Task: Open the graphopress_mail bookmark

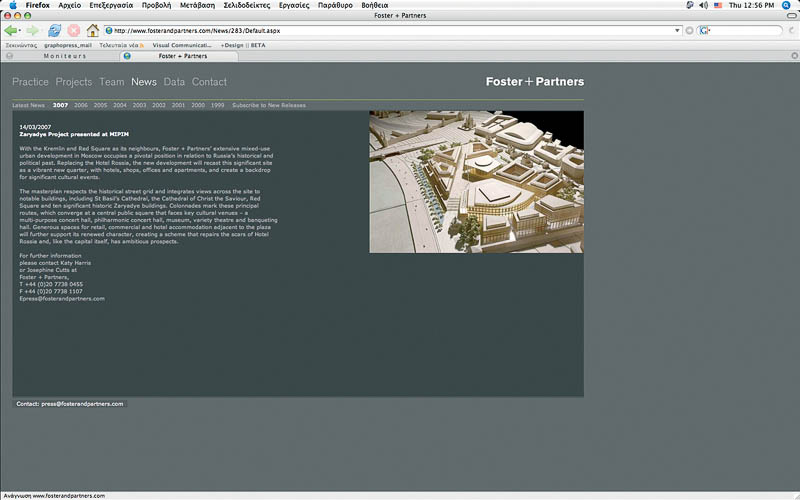Action: [x=68, y=45]
